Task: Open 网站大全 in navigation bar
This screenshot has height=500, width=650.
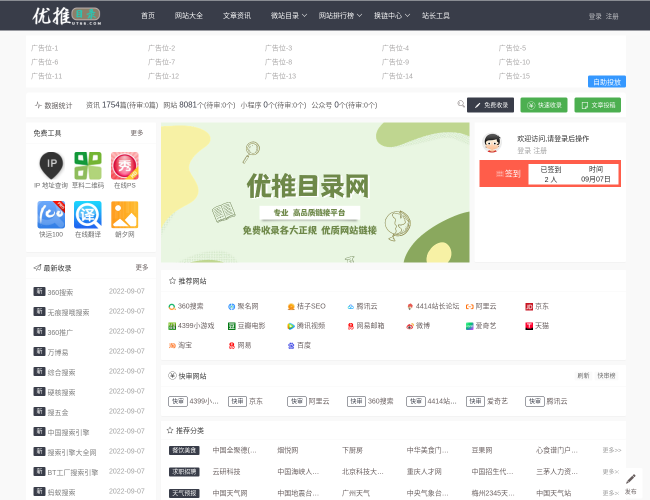Action: coord(189,15)
